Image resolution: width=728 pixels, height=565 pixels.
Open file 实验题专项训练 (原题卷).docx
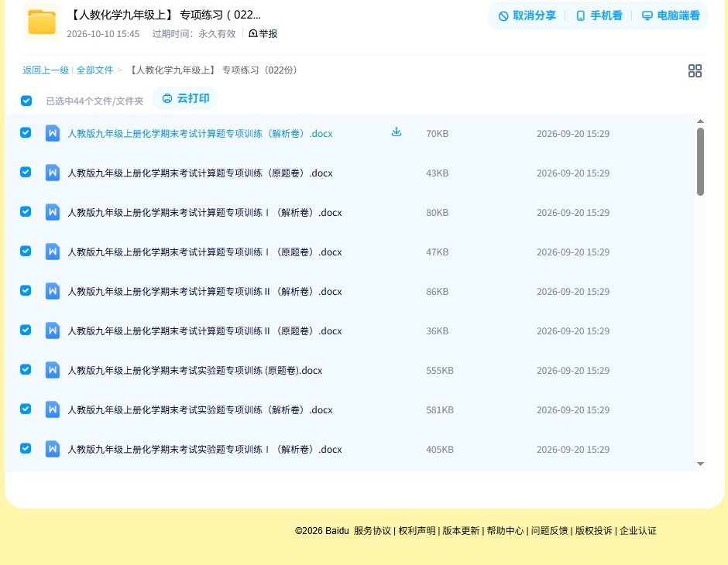(195, 370)
